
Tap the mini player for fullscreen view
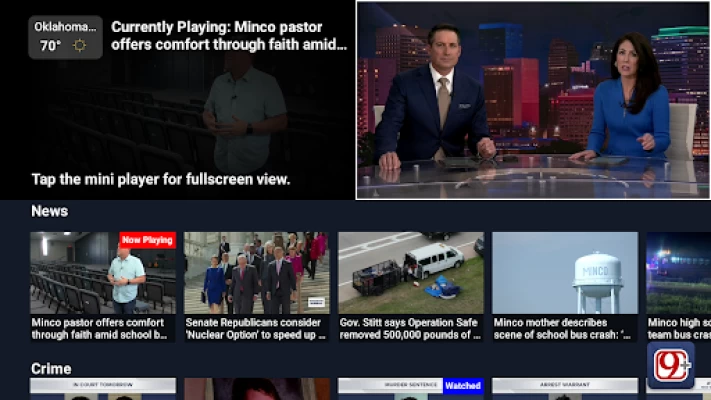click(x=533, y=100)
